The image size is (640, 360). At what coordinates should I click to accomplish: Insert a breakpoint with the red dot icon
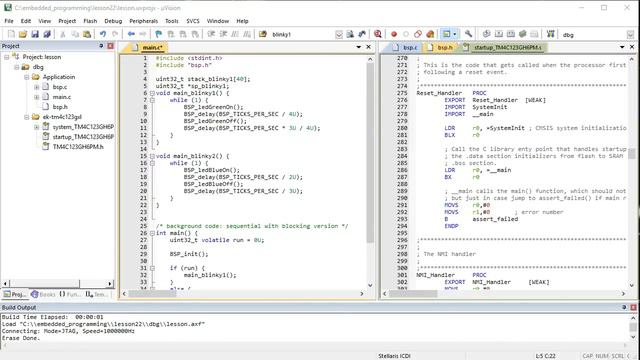click(394, 34)
